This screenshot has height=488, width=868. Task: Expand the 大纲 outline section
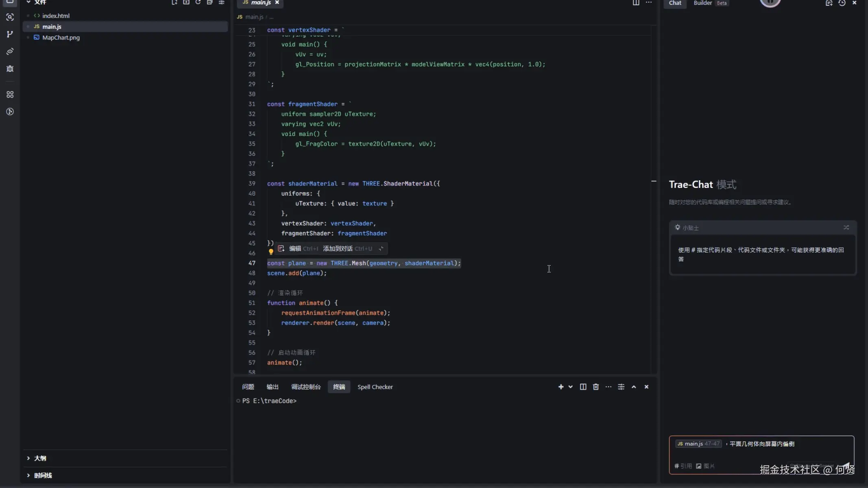[x=39, y=458]
